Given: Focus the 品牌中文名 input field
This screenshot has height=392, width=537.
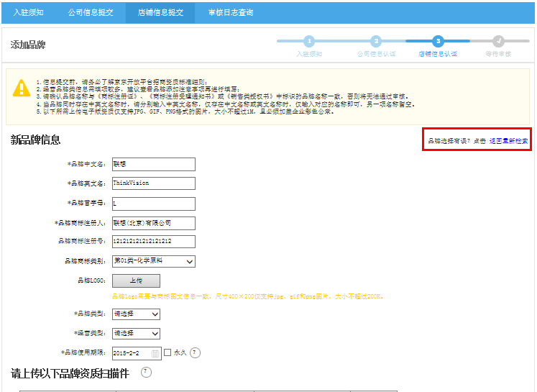Looking at the screenshot, I should pyautogui.click(x=154, y=164).
